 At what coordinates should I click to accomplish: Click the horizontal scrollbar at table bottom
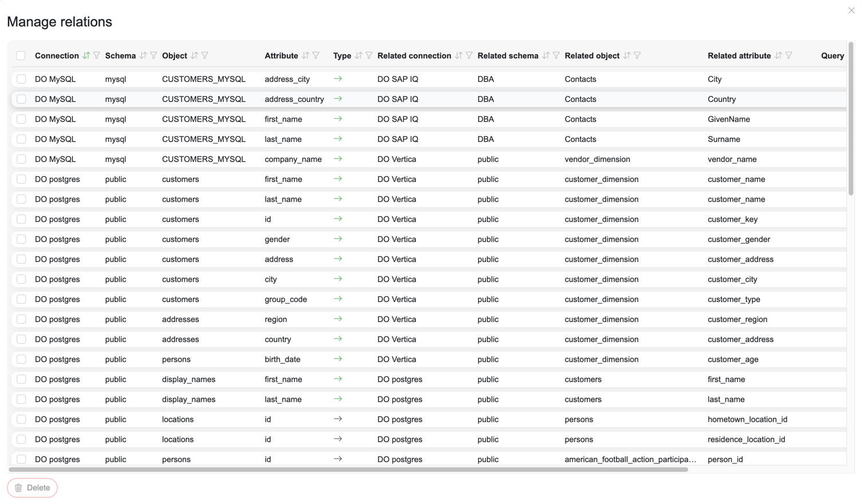(x=348, y=470)
